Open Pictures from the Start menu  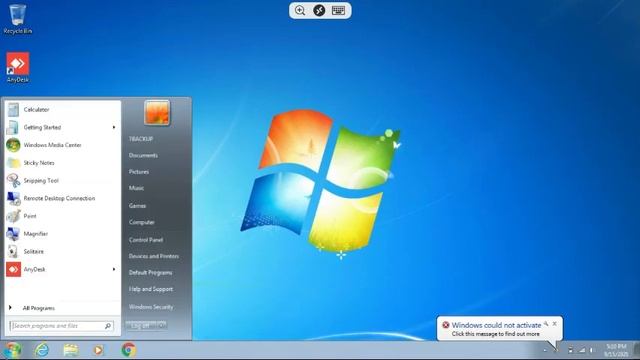(139, 171)
